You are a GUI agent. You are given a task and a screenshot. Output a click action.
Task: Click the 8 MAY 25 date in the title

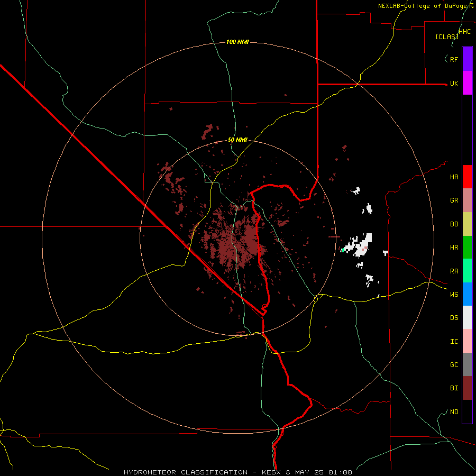click(305, 472)
